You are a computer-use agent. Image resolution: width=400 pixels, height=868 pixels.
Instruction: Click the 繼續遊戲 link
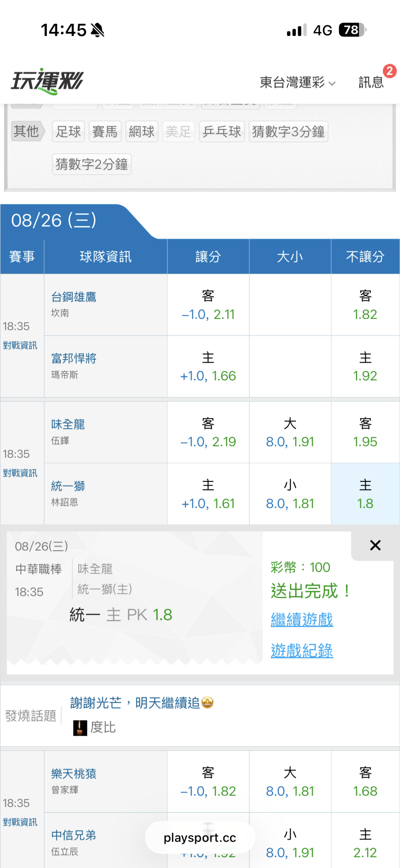pyautogui.click(x=302, y=619)
